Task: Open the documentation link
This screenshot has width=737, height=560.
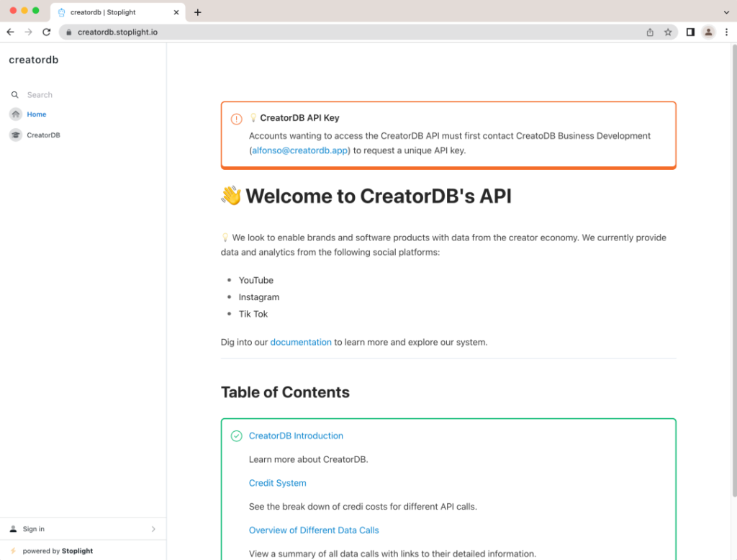Action: click(x=301, y=343)
